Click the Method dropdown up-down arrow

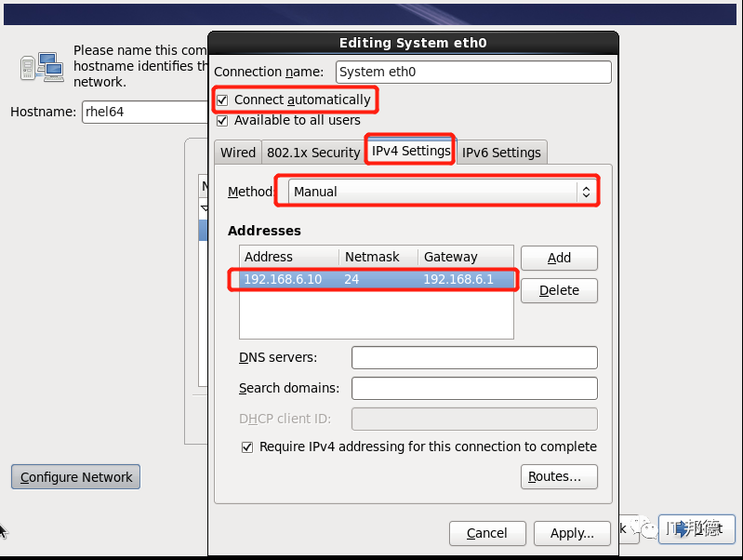pos(586,192)
